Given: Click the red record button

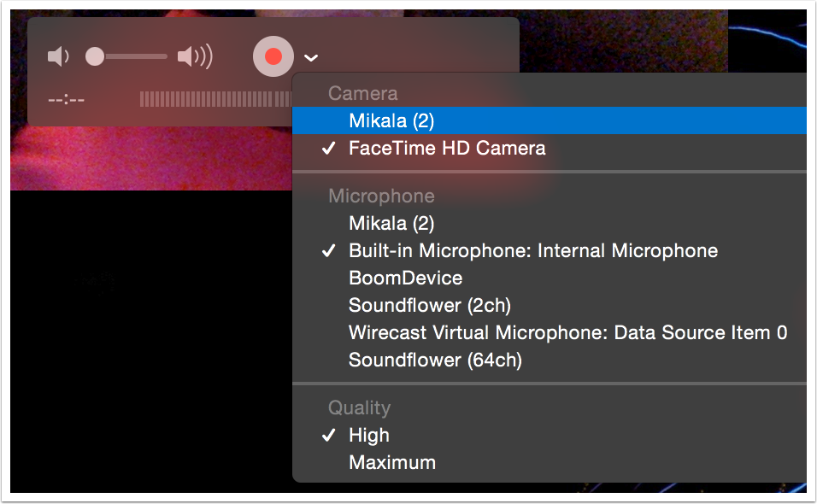Looking at the screenshot, I should point(273,57).
